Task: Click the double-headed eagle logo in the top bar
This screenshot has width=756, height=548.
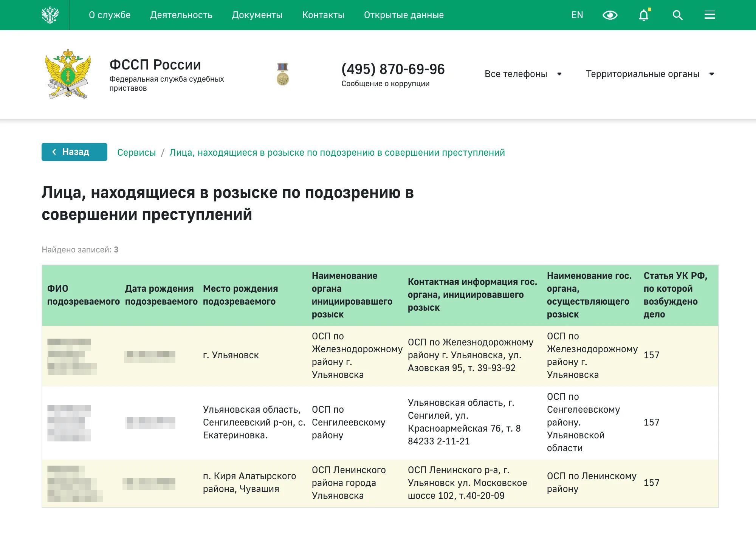Action: (50, 15)
